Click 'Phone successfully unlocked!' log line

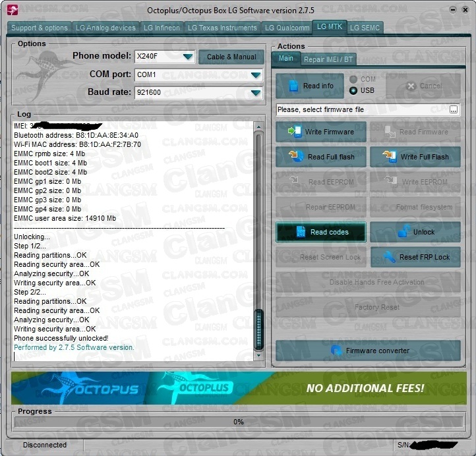[x=61, y=338]
